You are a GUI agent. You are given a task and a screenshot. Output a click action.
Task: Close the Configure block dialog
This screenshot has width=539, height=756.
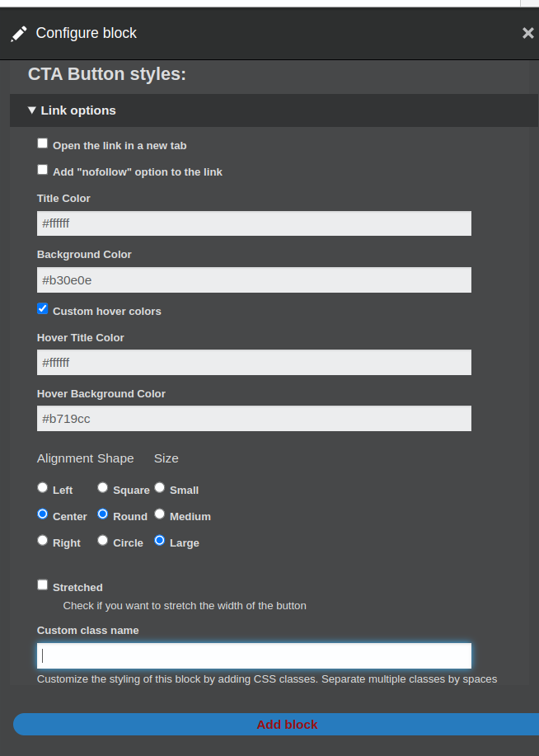pyautogui.click(x=527, y=33)
